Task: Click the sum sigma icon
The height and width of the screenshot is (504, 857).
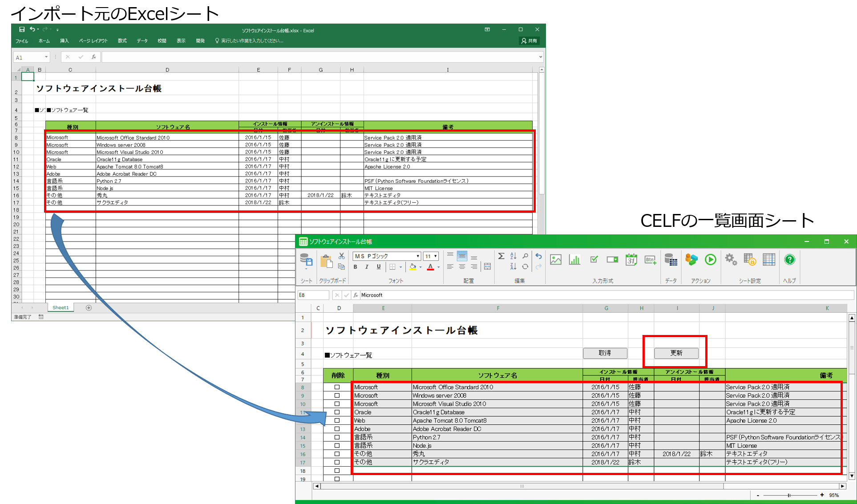Action: pos(501,256)
